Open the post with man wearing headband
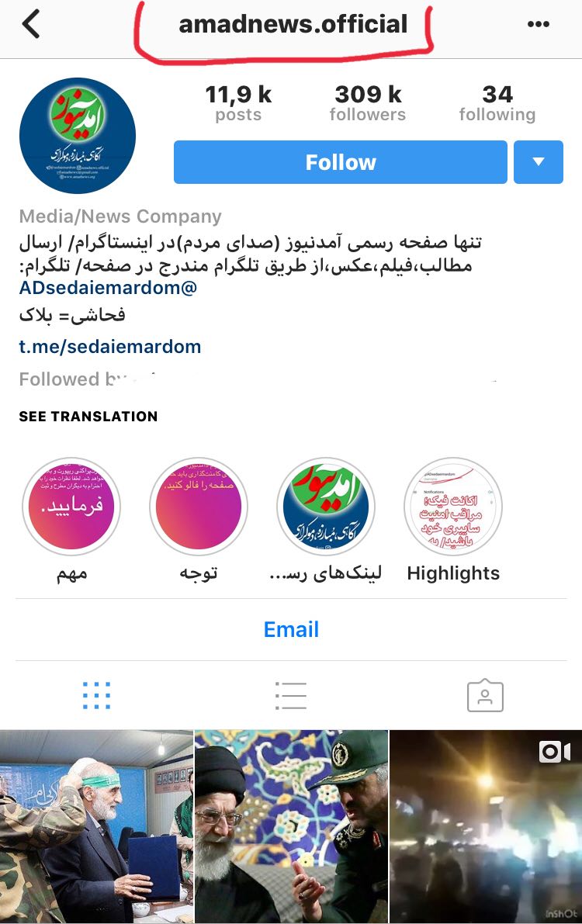 tap(96, 827)
